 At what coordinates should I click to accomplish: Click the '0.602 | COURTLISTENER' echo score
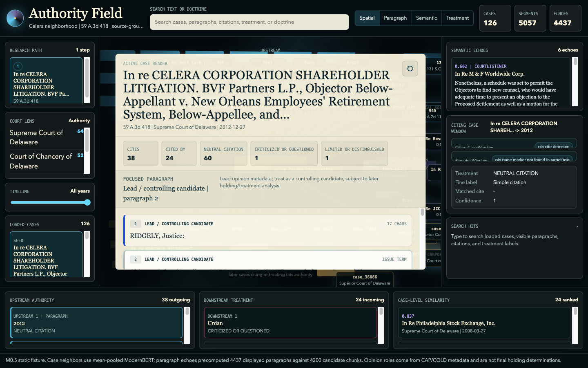(481, 66)
